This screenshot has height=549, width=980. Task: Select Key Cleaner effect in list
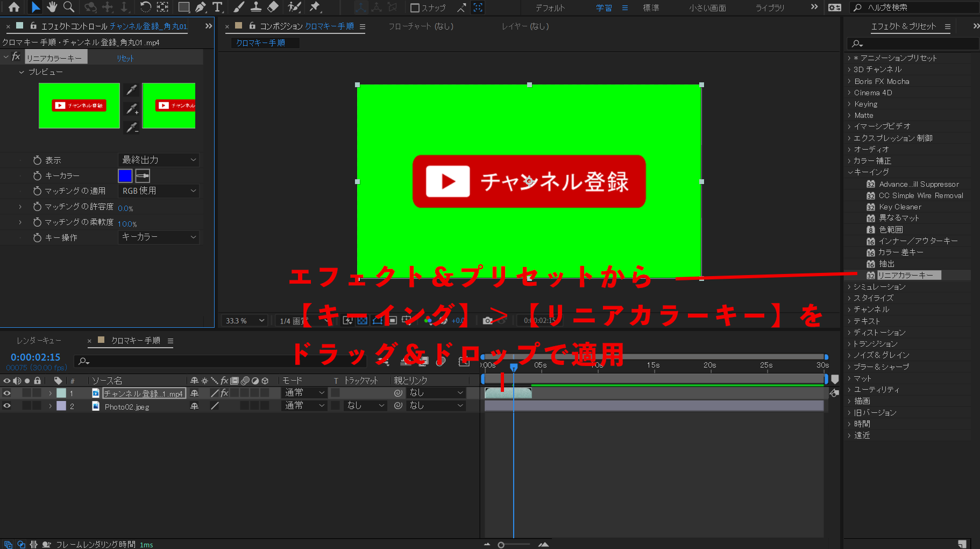(x=900, y=207)
